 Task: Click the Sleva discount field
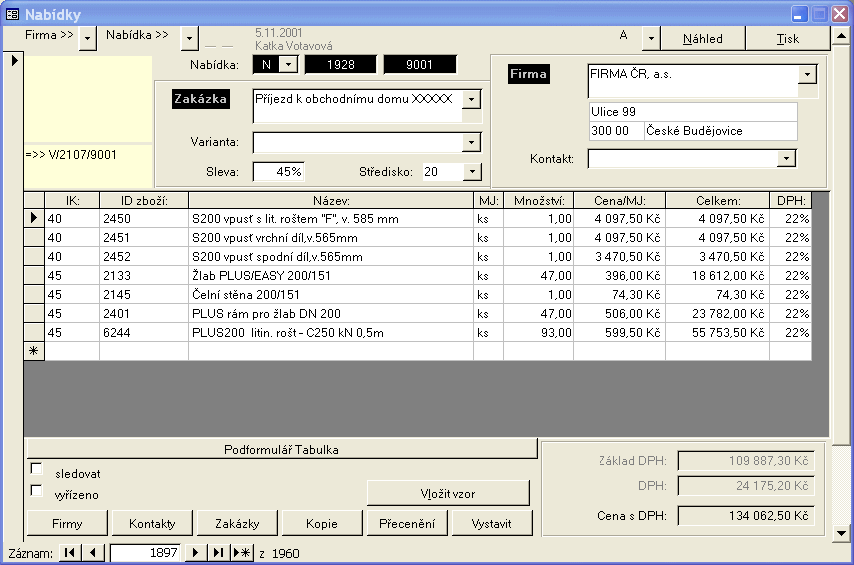(x=278, y=172)
